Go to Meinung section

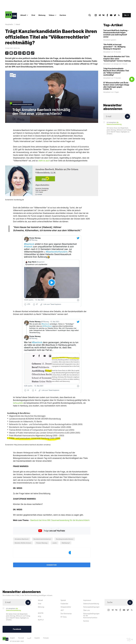[42, 15]
